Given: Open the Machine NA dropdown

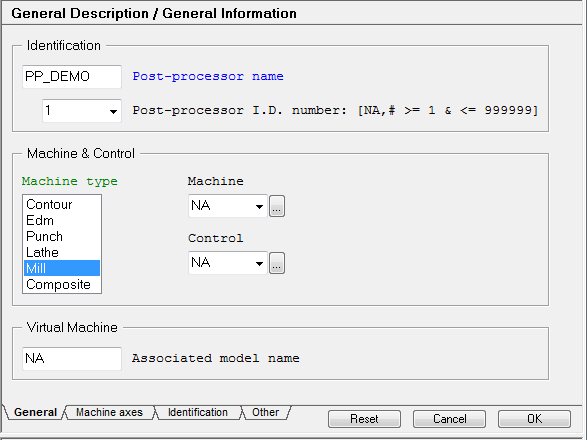Looking at the screenshot, I should [x=228, y=206].
